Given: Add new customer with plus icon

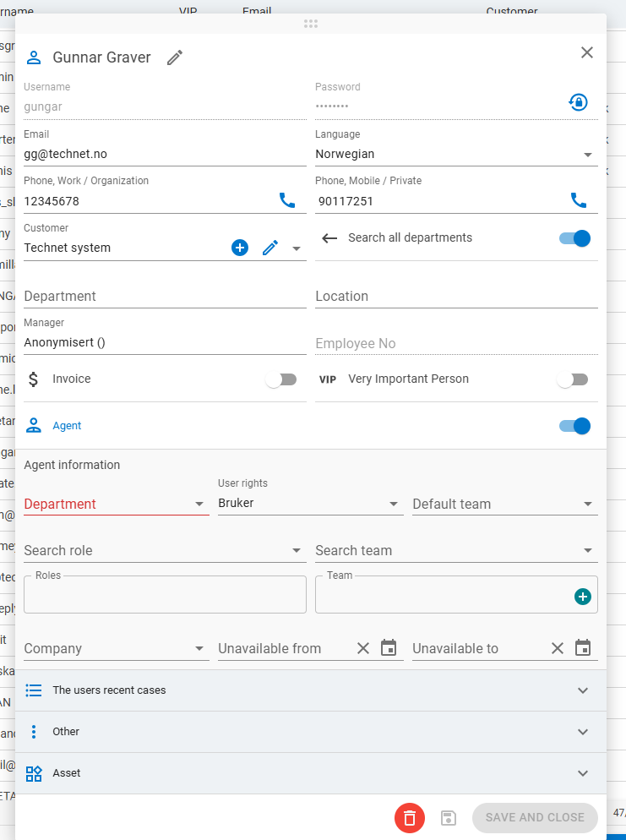Looking at the screenshot, I should click(x=240, y=248).
